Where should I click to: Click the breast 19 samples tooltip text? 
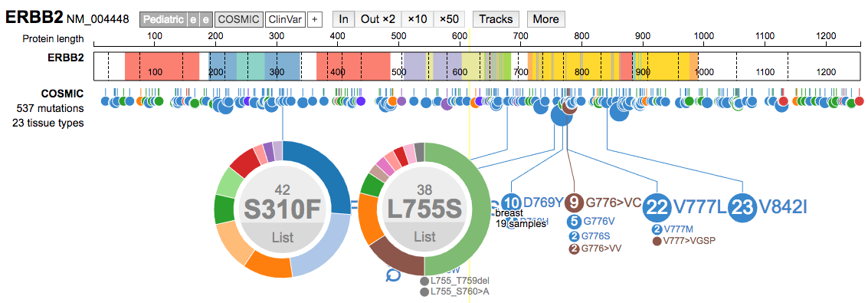[521, 219]
